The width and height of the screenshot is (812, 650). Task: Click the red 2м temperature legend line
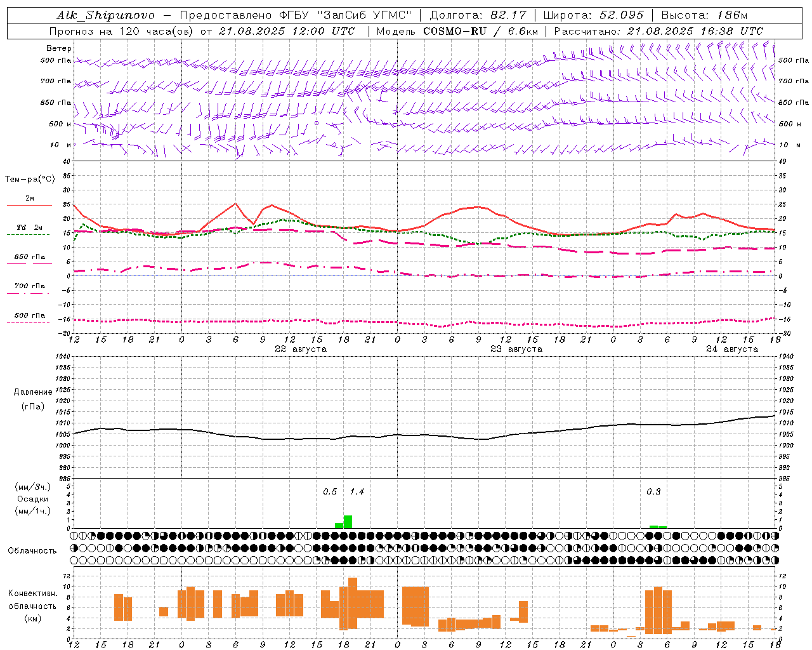pyautogui.click(x=29, y=205)
